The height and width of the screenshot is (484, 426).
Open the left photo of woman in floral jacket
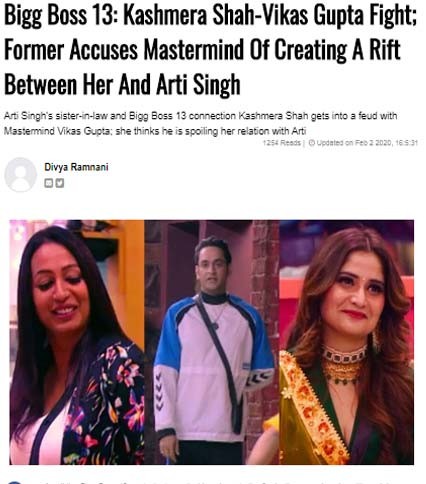(77, 342)
